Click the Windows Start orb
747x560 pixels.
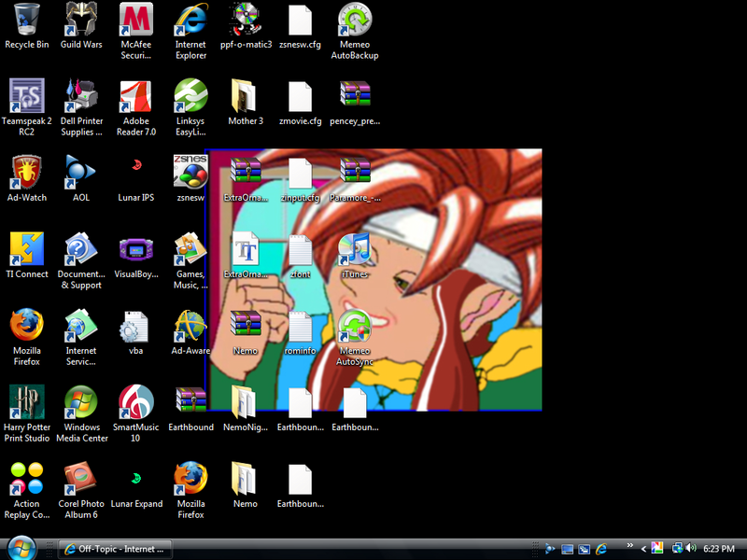tap(21, 547)
